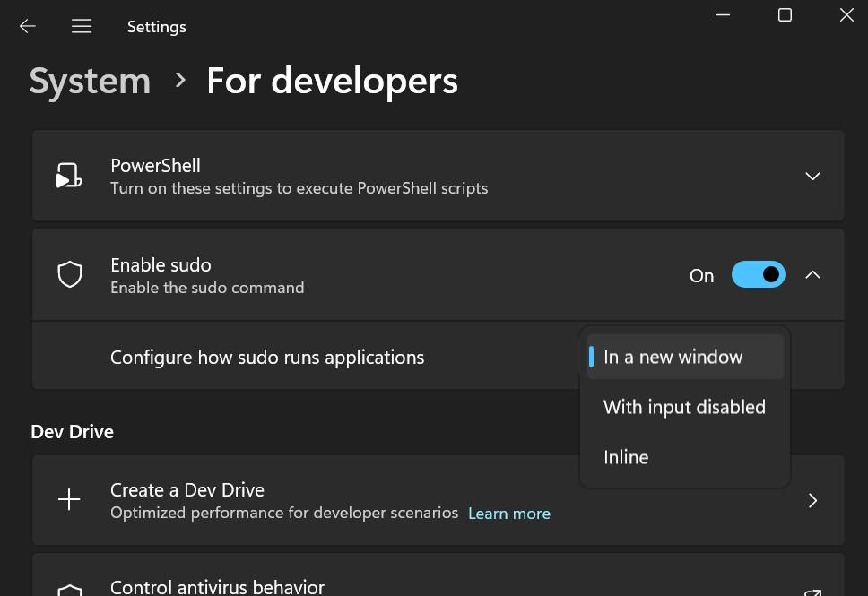
Task: Open external link icon for antivirus behavior
Action: [812, 592]
